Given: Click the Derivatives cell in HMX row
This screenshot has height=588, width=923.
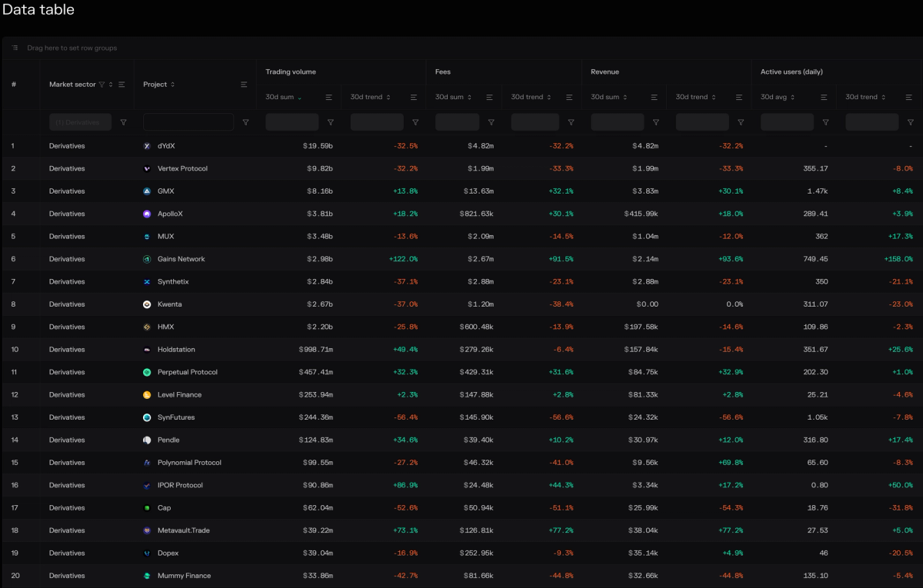Looking at the screenshot, I should [67, 327].
